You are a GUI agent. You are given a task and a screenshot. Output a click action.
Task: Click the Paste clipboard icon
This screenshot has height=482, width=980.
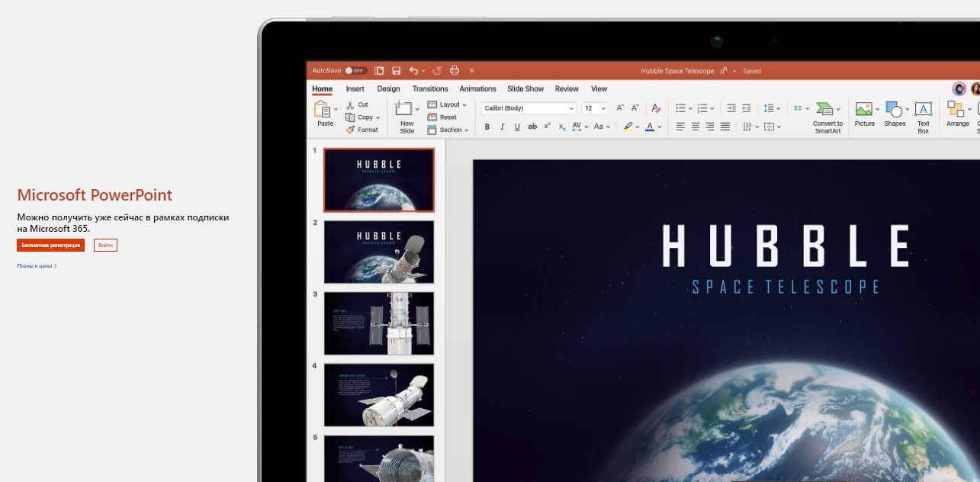click(323, 110)
